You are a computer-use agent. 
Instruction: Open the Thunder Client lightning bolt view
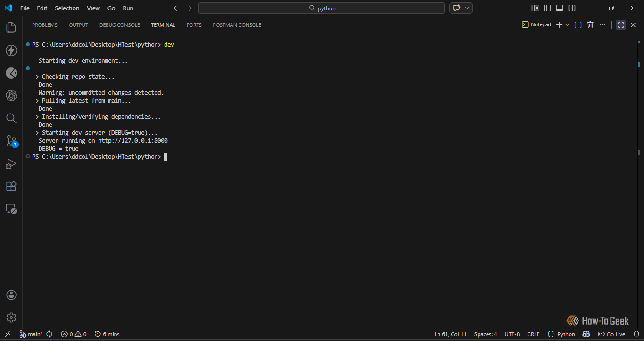coord(11,50)
